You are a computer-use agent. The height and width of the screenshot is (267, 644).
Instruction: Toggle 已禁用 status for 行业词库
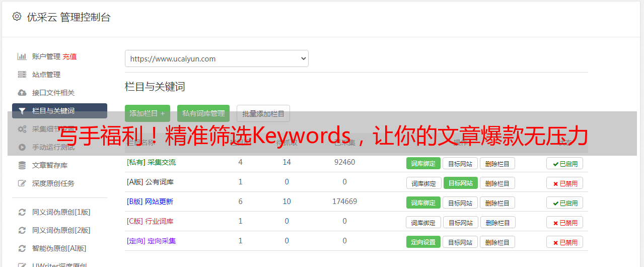[x=565, y=222]
